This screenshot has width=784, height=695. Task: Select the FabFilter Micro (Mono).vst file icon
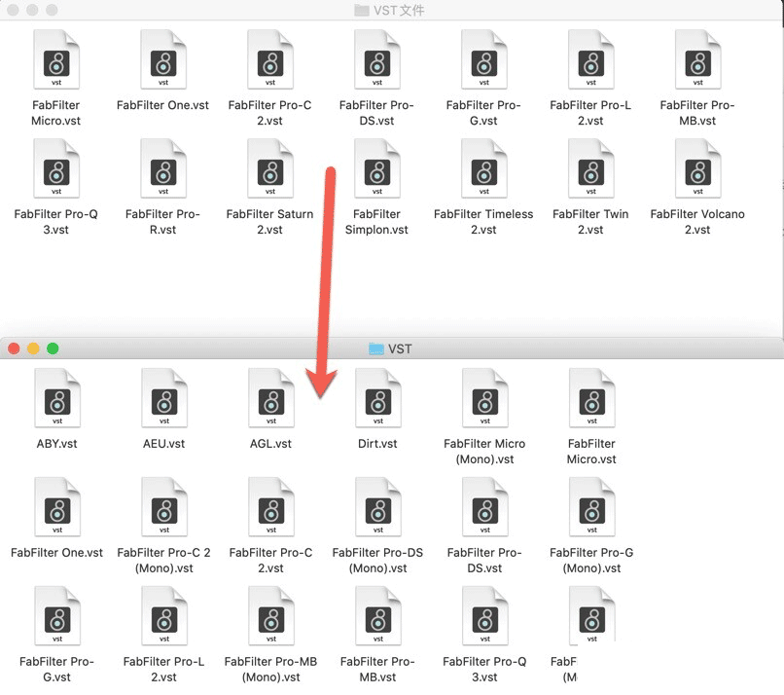[x=485, y=398]
